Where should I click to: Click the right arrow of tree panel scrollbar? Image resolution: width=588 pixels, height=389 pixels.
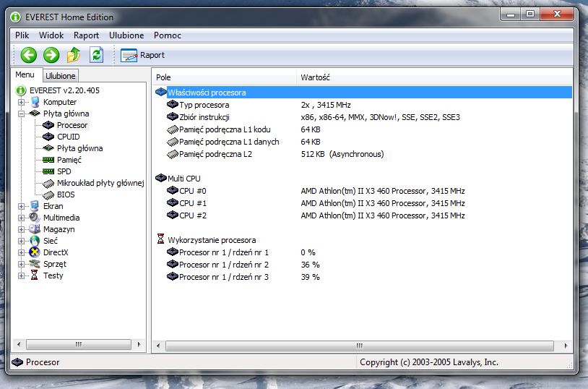[x=139, y=344]
